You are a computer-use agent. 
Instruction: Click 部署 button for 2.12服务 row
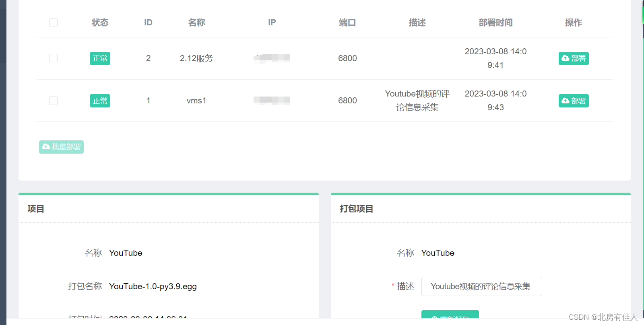[x=574, y=58]
